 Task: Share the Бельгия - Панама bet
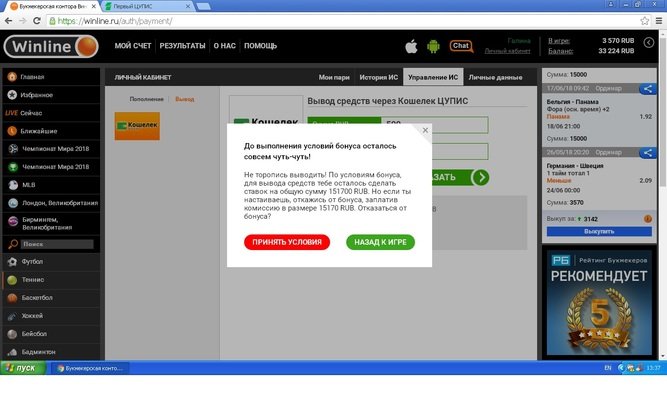pyautogui.click(x=647, y=89)
